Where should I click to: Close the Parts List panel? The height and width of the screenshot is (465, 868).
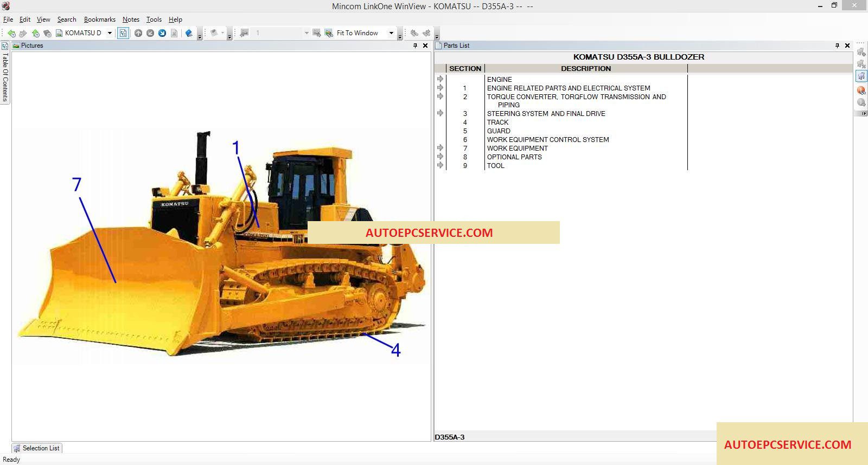point(847,46)
